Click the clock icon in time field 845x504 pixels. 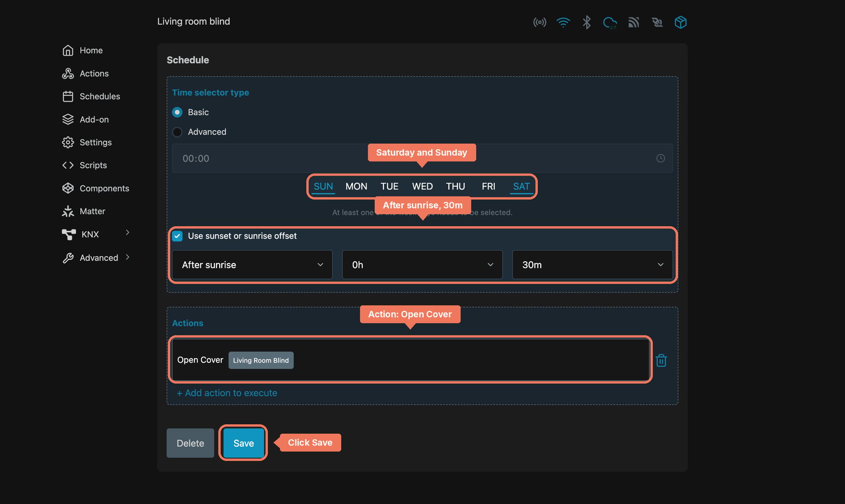[x=660, y=158]
